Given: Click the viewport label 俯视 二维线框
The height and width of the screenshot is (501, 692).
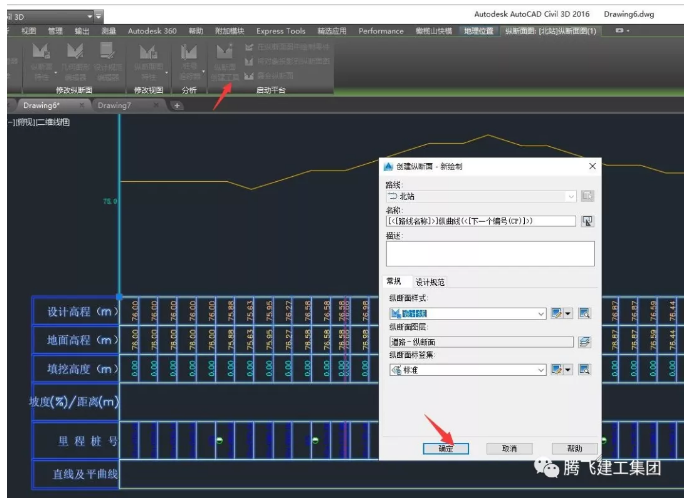Looking at the screenshot, I should (x=39, y=122).
